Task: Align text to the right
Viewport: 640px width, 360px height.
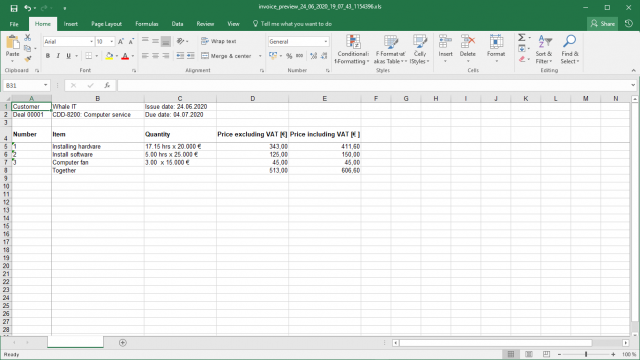Action: (166, 56)
